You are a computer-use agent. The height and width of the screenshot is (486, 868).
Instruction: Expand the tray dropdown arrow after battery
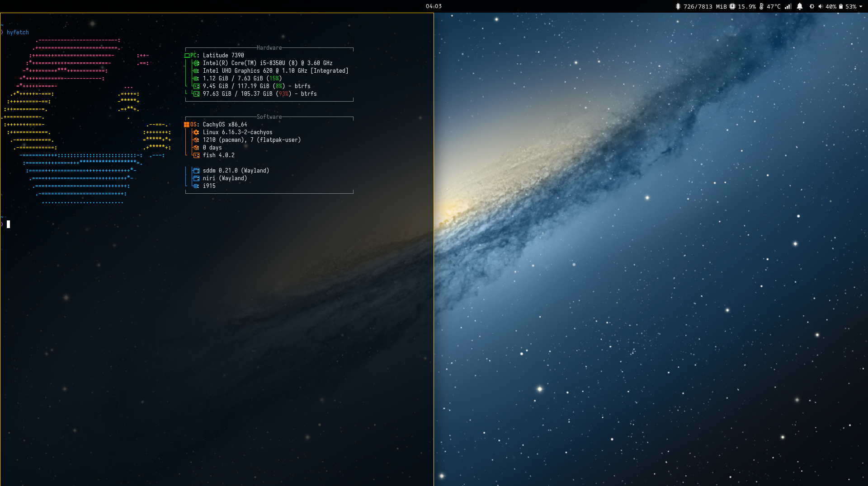coord(861,6)
